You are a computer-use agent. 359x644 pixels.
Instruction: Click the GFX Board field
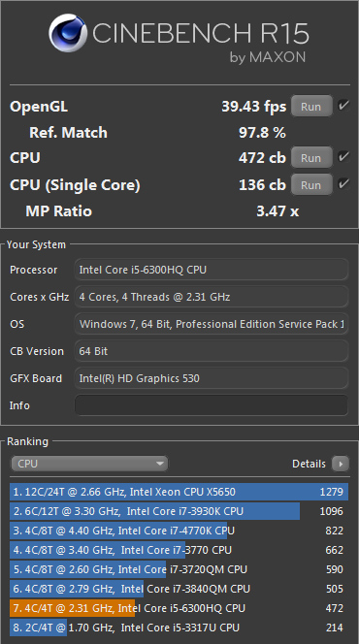tap(212, 378)
